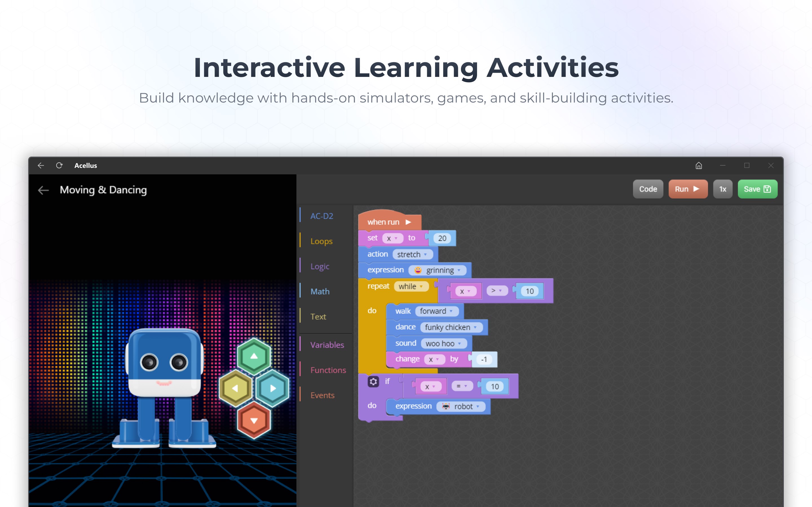
Task: Edit the set x value 20 field
Action: tap(442, 238)
